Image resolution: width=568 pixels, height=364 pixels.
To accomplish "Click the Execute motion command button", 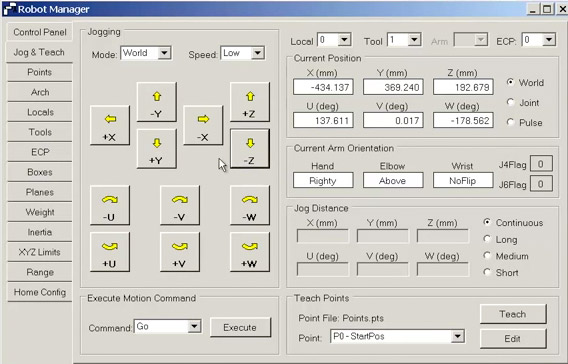I will (240, 327).
